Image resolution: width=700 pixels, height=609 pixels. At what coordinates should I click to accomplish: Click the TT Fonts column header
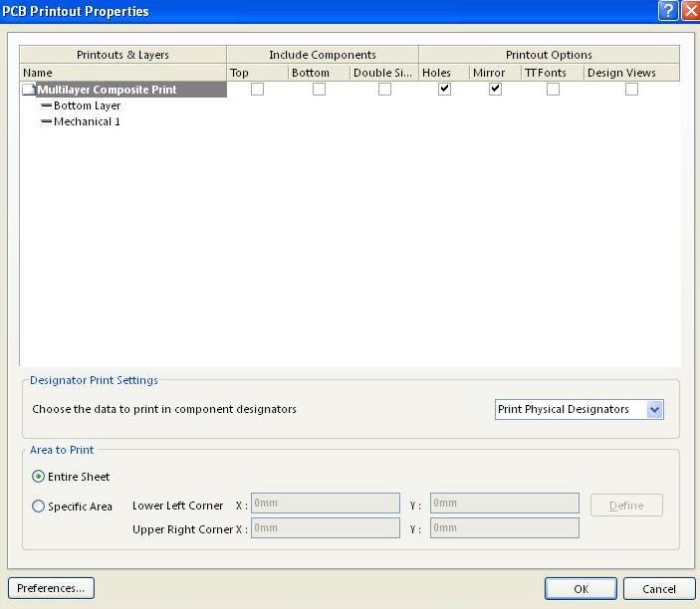[x=553, y=73]
